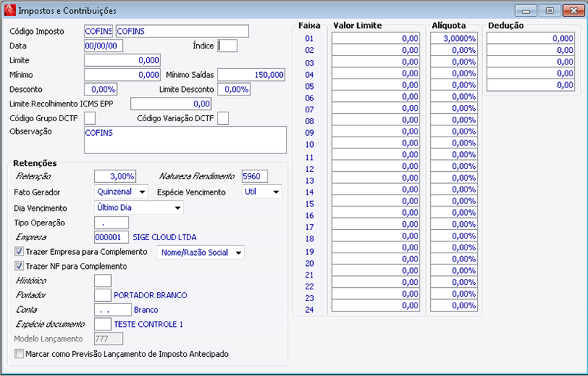Toggle Trazer Empresa para Complemento checkbox

[x=19, y=251]
